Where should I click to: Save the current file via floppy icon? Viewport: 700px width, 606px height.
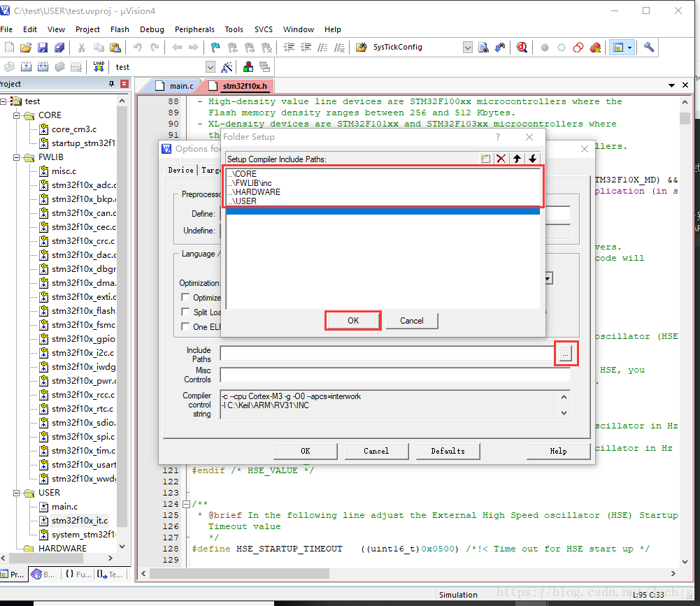43,48
